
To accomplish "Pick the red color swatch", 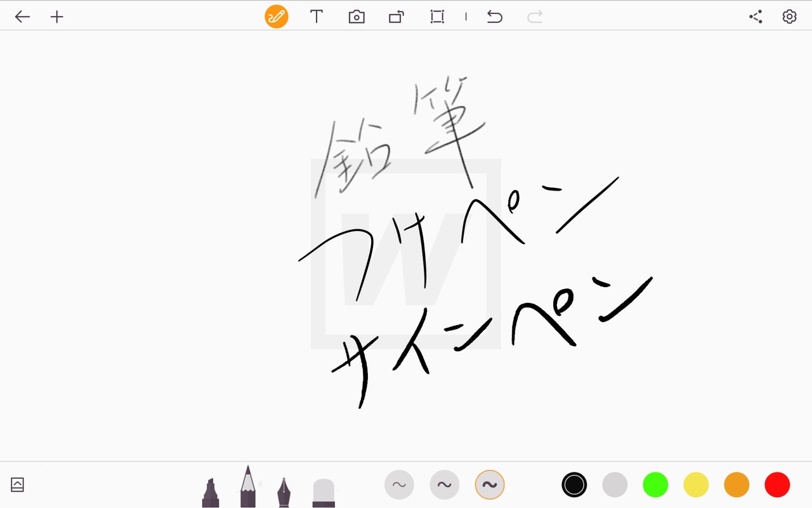I will (x=777, y=485).
